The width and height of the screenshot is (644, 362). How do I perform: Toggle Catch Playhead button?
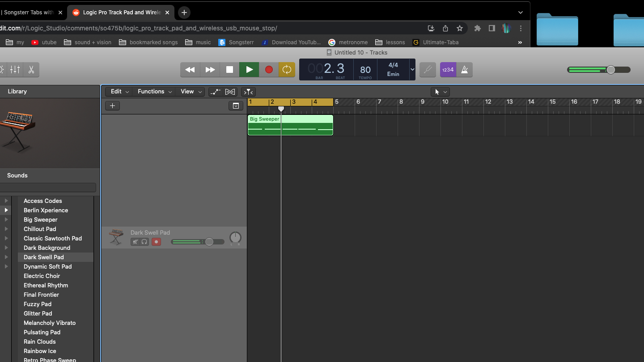click(248, 92)
